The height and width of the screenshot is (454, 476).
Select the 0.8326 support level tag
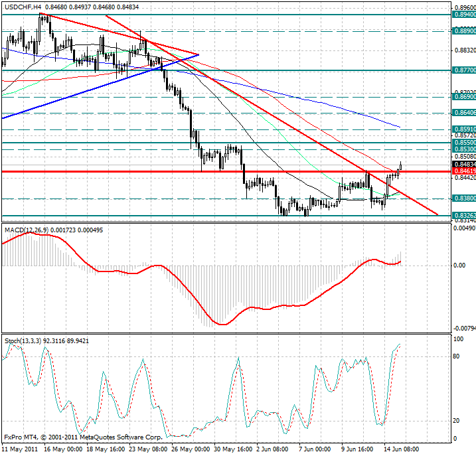pos(463,216)
